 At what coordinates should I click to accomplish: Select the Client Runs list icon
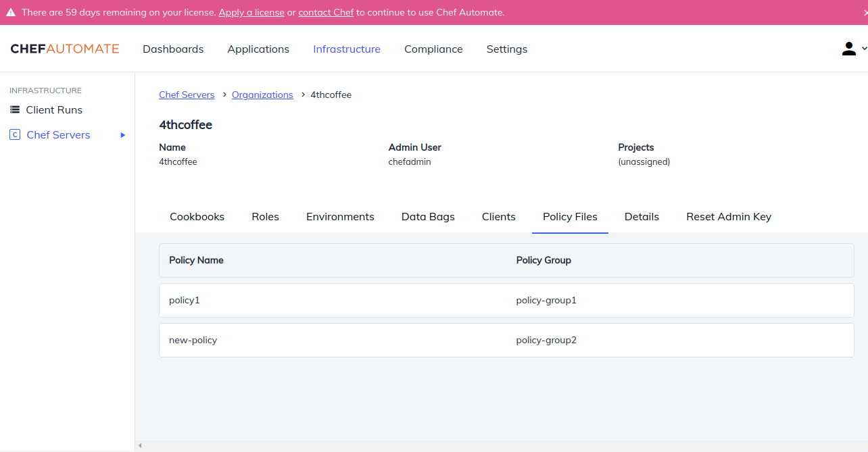click(15, 109)
